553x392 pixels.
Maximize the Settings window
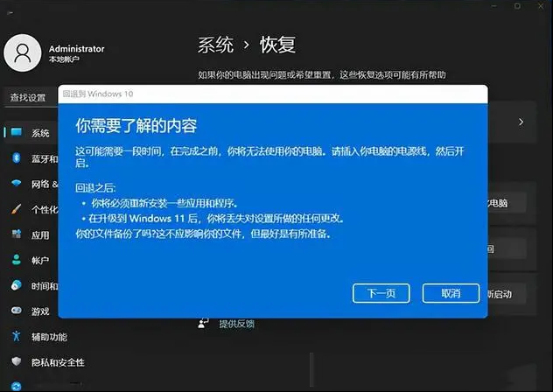[517, 6]
